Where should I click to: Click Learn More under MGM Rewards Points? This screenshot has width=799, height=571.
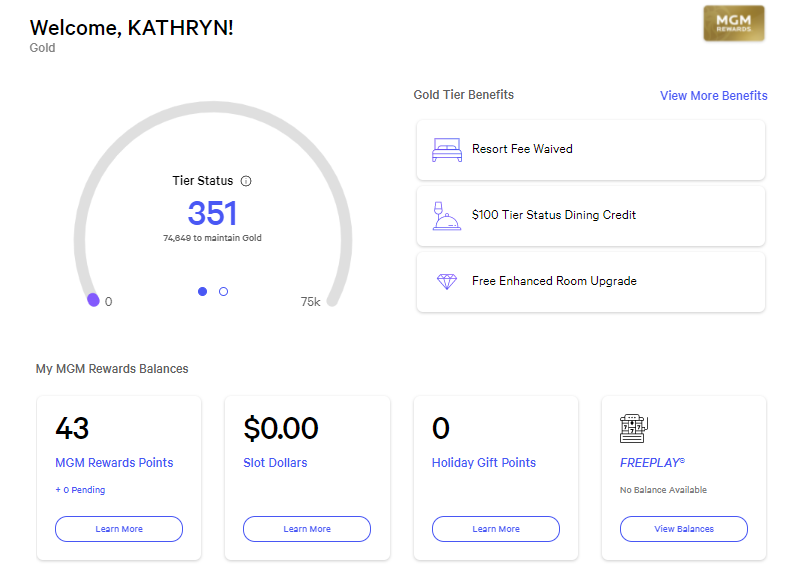(119, 529)
